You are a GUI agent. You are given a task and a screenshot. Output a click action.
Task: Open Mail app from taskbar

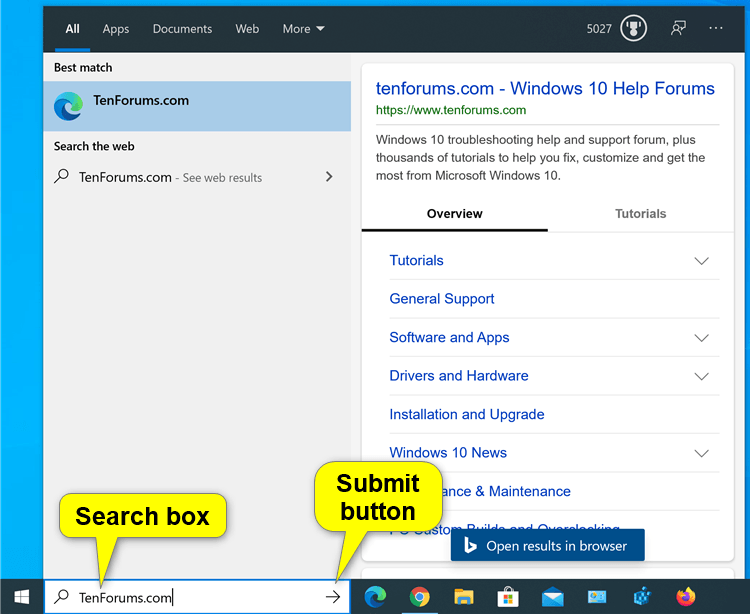552,597
